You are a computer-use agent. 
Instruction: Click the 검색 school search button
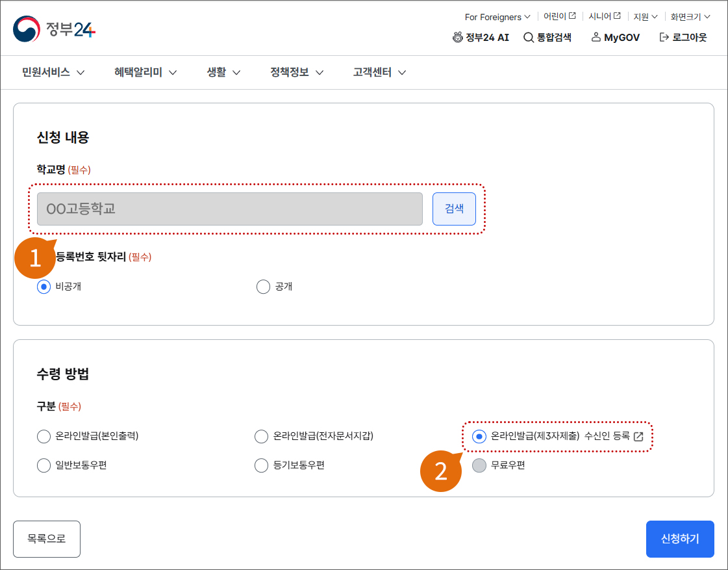point(454,209)
